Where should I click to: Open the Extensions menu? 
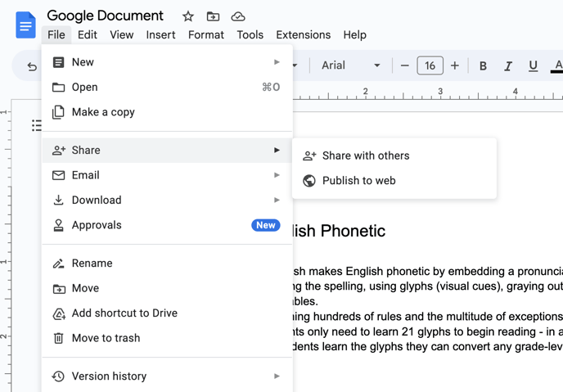pyautogui.click(x=303, y=35)
